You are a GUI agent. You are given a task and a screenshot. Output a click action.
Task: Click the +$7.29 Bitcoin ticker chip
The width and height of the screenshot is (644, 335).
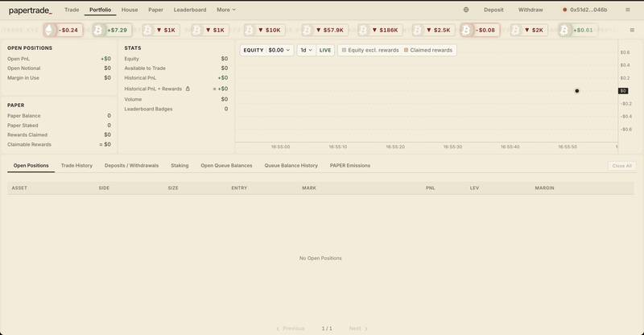coord(112,30)
